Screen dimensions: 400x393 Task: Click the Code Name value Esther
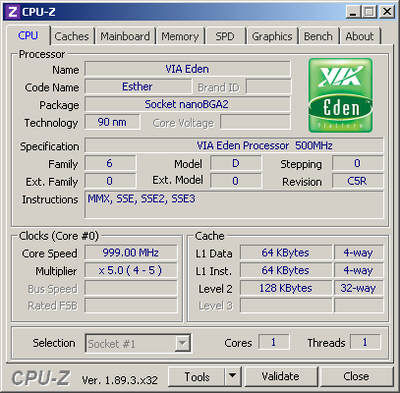point(138,87)
